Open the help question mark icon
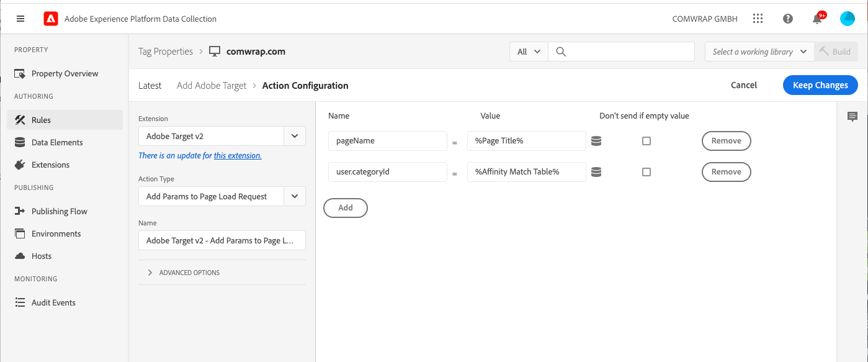Screen dimensions: 868x362 coord(788,19)
